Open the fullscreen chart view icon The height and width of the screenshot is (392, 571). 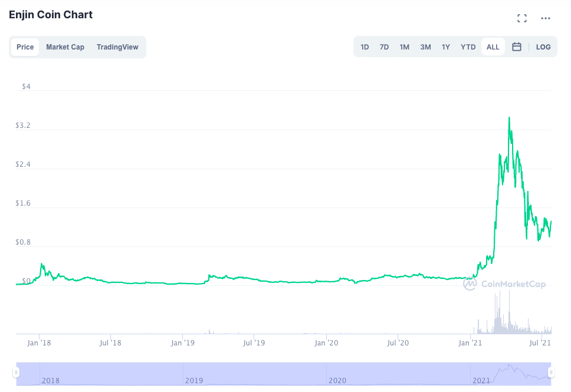(522, 18)
